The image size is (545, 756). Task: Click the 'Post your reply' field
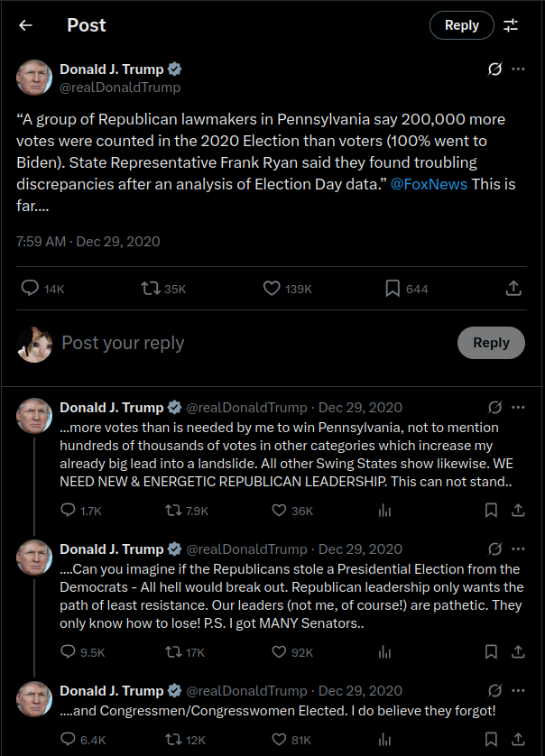point(122,343)
